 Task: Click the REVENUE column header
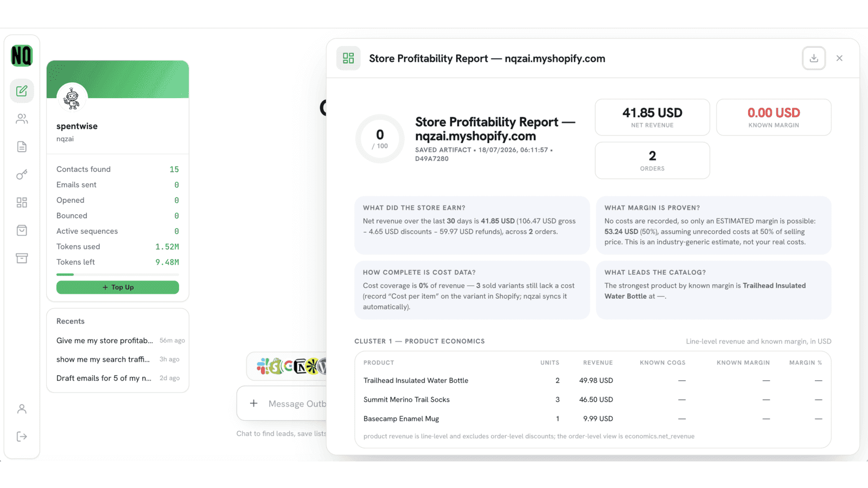click(598, 363)
